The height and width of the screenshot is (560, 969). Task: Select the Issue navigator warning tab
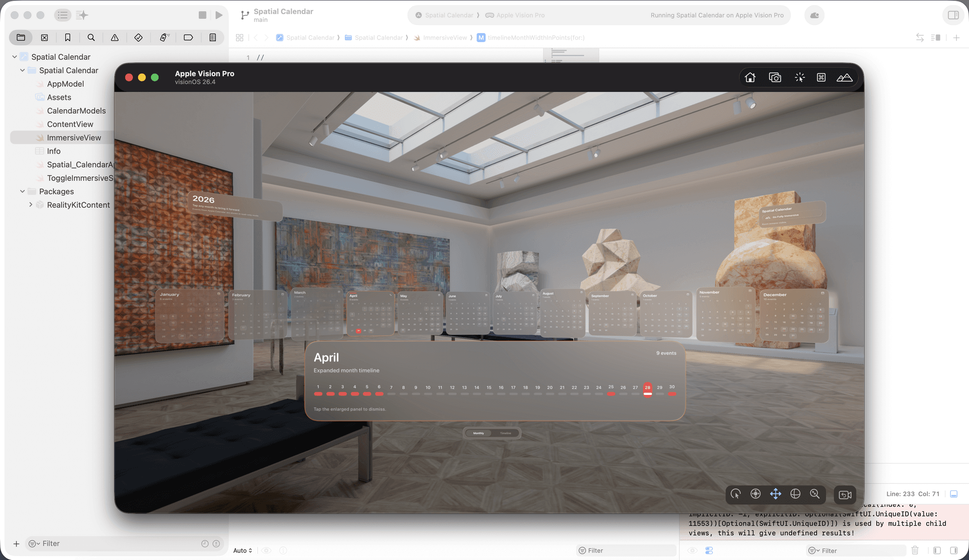(x=115, y=37)
